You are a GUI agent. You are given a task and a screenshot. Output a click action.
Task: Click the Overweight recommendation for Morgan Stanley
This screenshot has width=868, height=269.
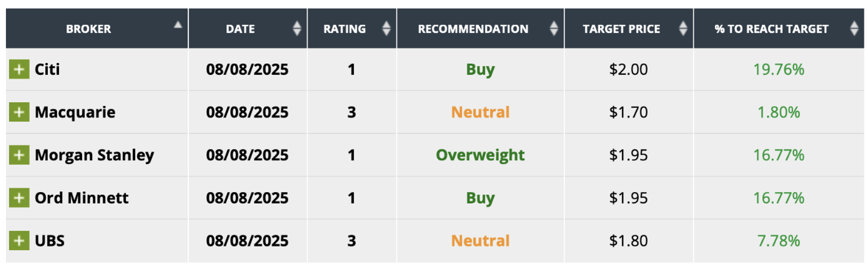(x=480, y=155)
